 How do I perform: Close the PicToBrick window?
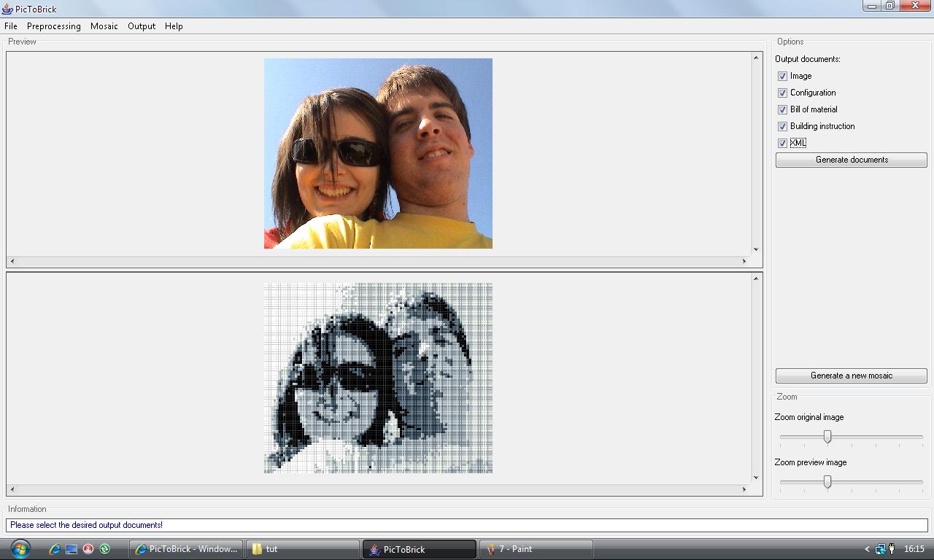coord(914,6)
